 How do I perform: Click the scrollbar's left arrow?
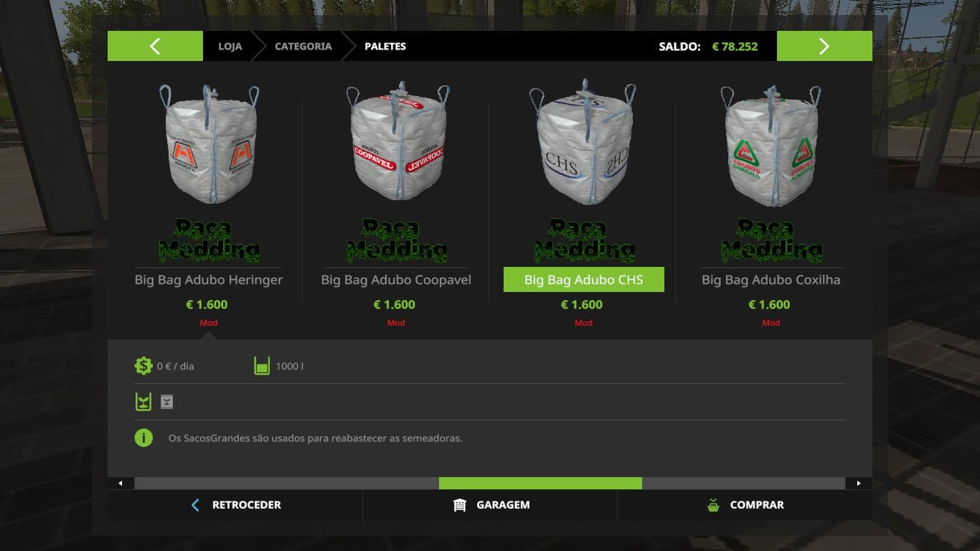[x=121, y=483]
